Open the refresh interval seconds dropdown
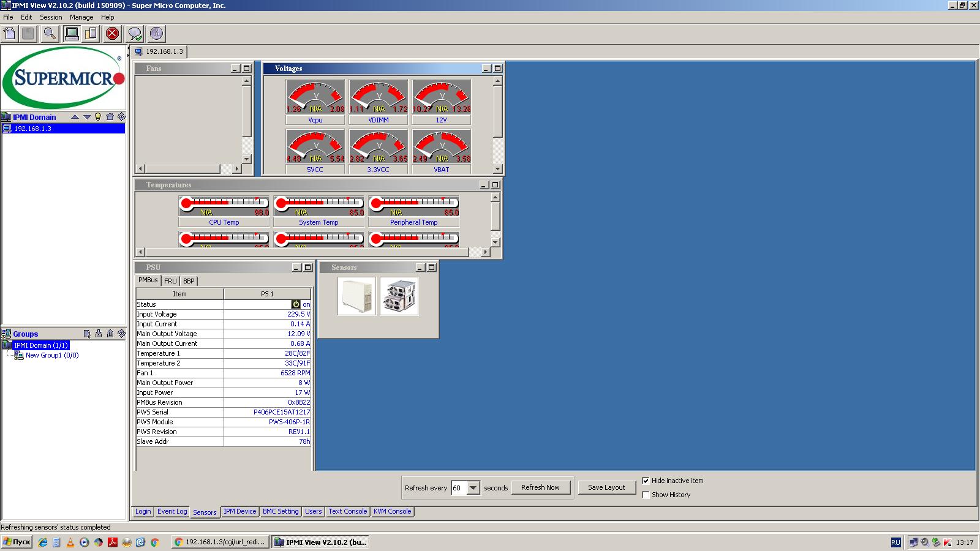This screenshot has width=980, height=551. coord(473,488)
